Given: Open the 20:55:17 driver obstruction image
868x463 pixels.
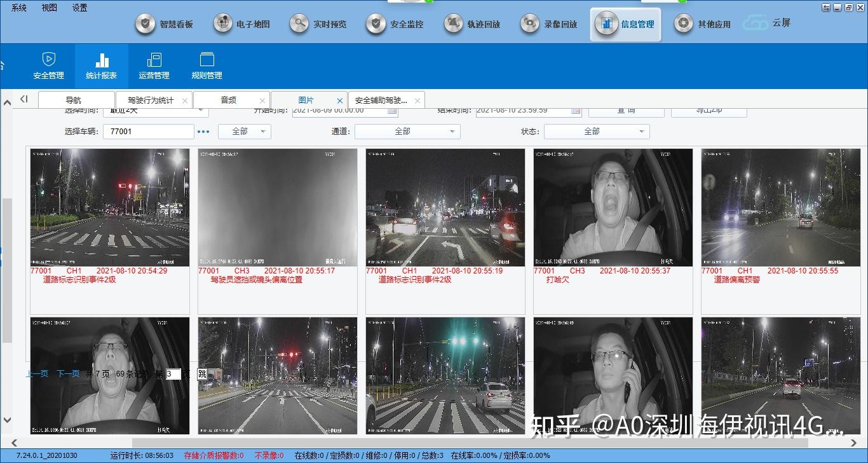Looking at the screenshot, I should 278,207.
